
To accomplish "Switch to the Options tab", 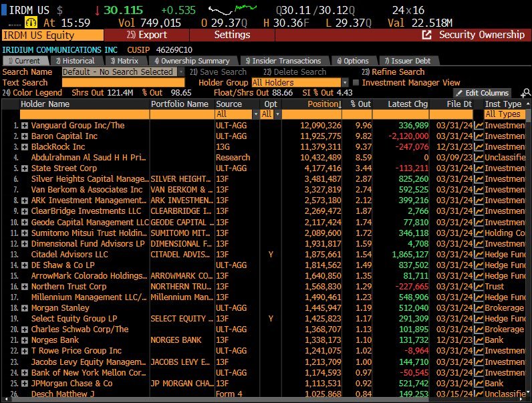I will pos(352,61).
